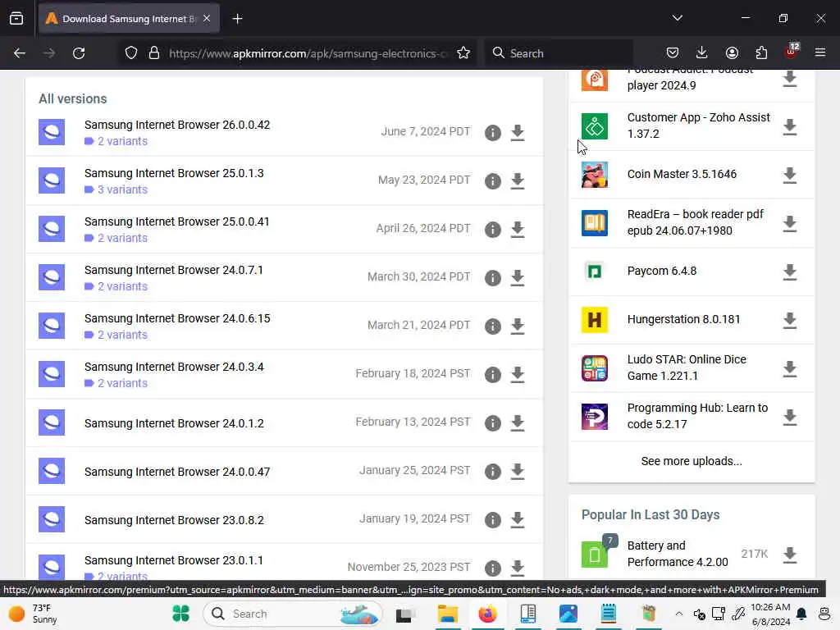Image resolution: width=840 pixels, height=630 pixels.
Task: Click the taskbar Search box
Action: coord(293,614)
